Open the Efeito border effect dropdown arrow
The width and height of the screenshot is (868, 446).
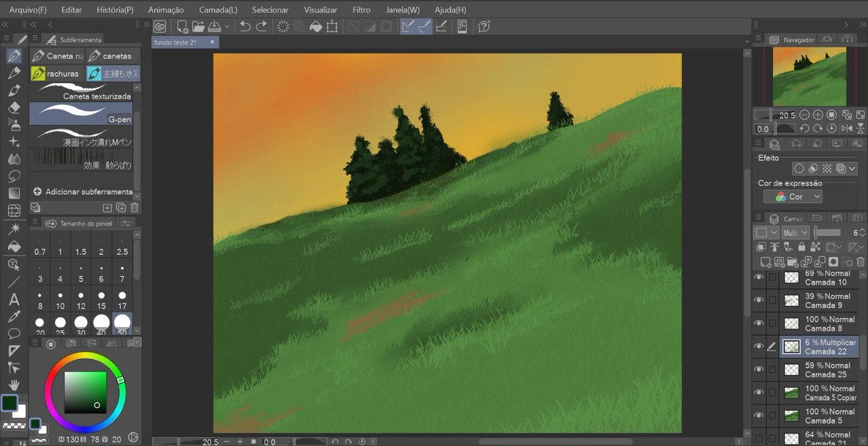(854, 168)
